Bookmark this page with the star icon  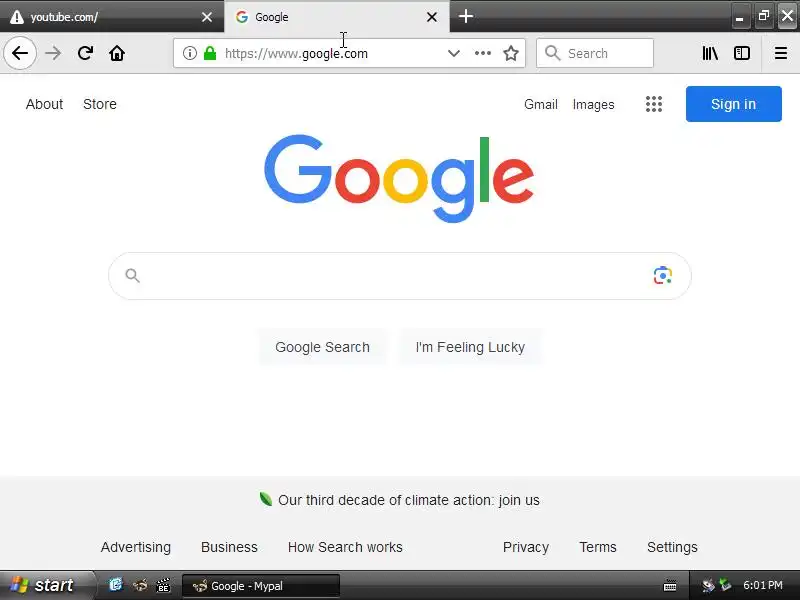click(511, 53)
